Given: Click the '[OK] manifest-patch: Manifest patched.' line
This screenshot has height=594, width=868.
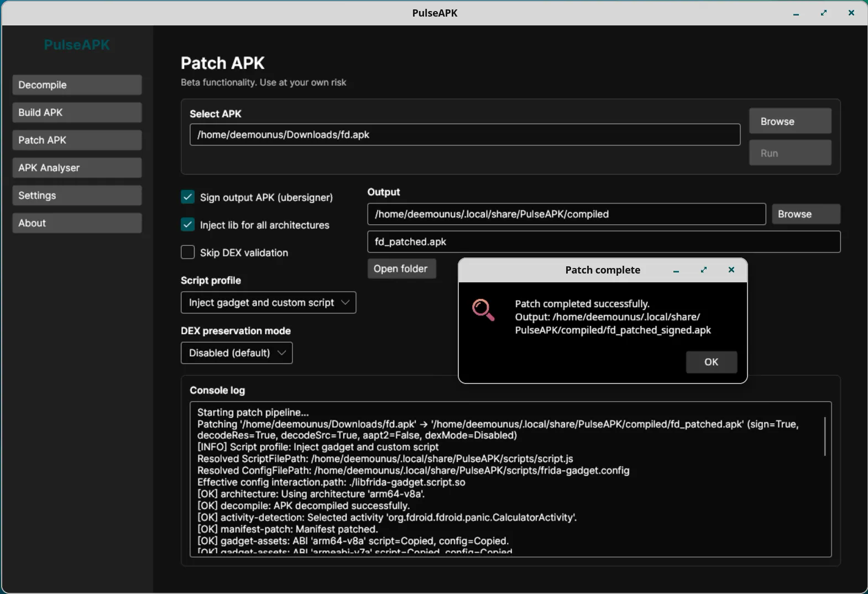Looking at the screenshot, I should 287,529.
